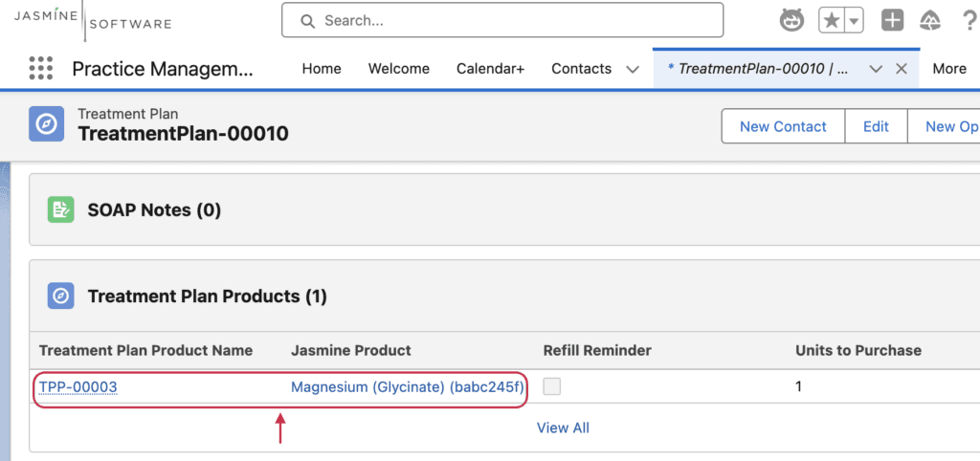Click the SOAP Notes green icon
This screenshot has height=461, width=980.
click(x=60, y=209)
